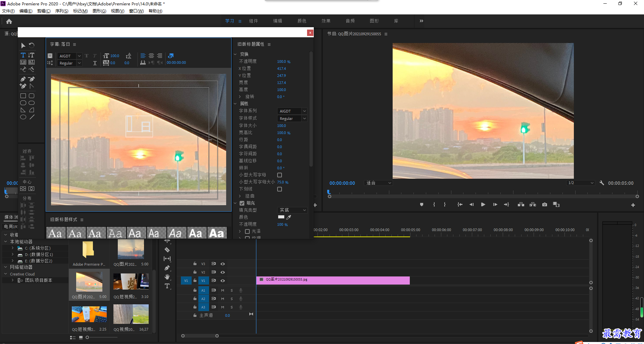Select the Vertical Type tool

[x=32, y=55]
